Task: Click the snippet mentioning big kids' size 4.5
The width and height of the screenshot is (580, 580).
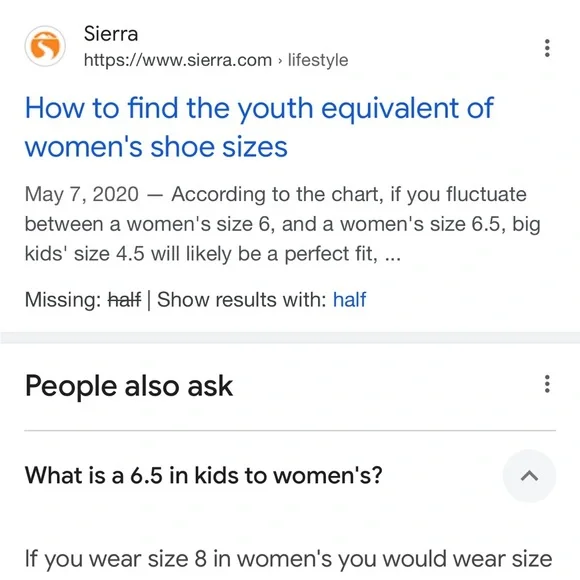Action: (213, 254)
